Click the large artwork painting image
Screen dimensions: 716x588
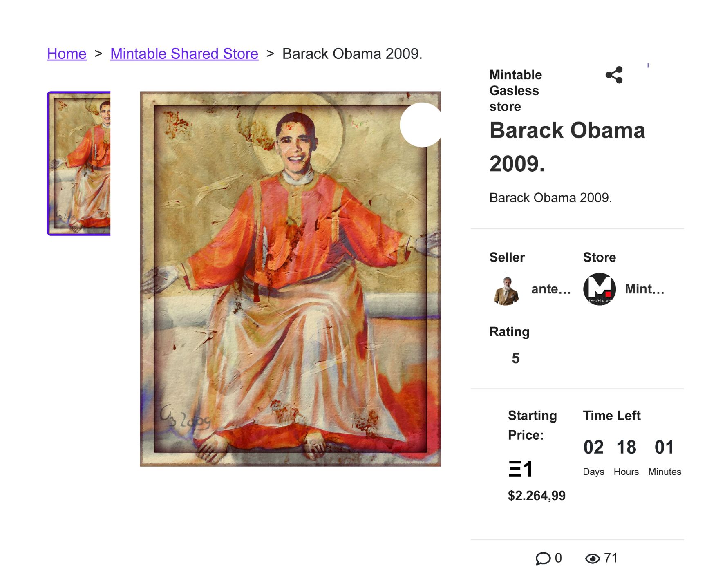(x=290, y=279)
